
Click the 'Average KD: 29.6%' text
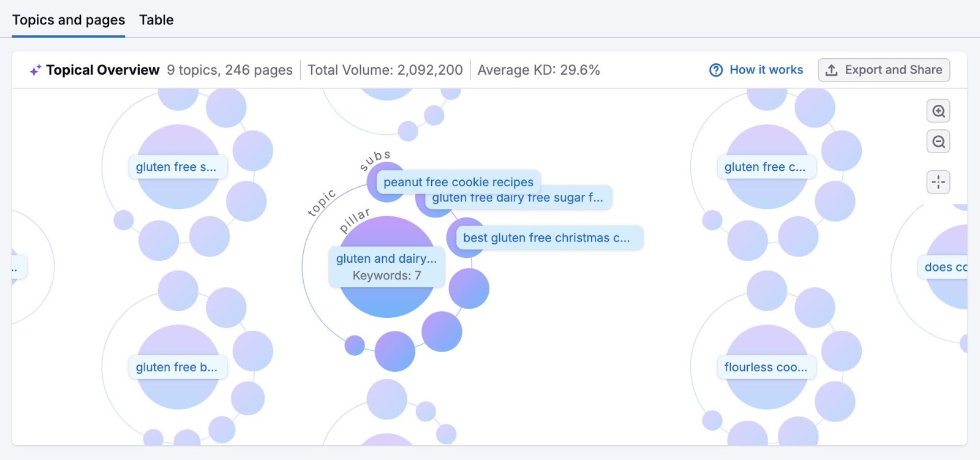[539, 70]
